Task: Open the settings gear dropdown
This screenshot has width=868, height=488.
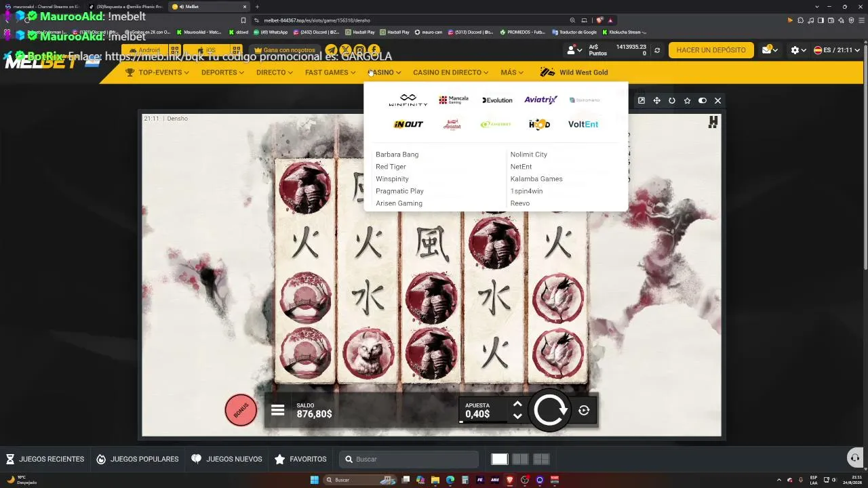Action: click(798, 50)
